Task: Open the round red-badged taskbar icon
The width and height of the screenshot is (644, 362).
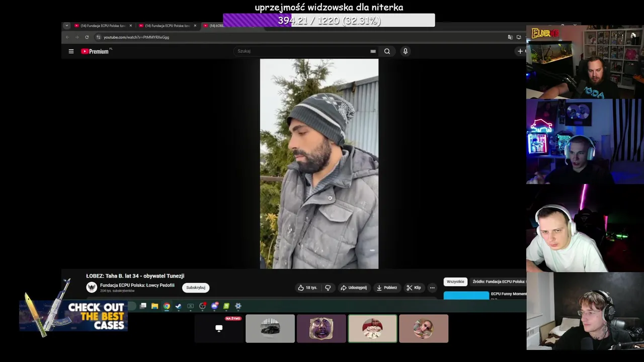Action: click(x=202, y=306)
